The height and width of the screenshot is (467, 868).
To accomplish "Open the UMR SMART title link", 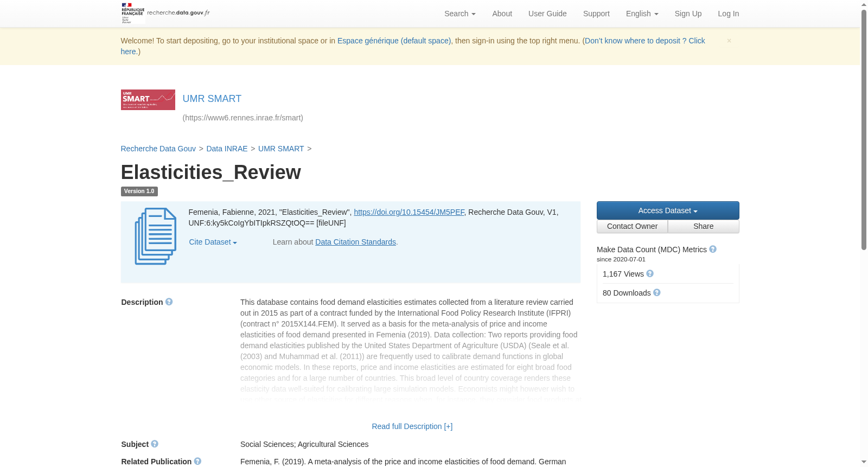I will point(212,99).
